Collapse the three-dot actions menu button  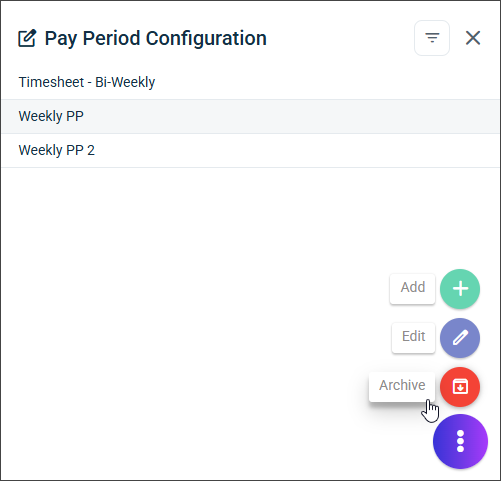460,441
